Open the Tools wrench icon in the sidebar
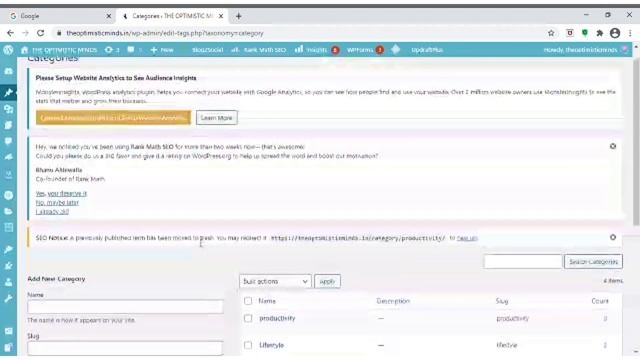This screenshot has width=640, height=360. click(9, 298)
